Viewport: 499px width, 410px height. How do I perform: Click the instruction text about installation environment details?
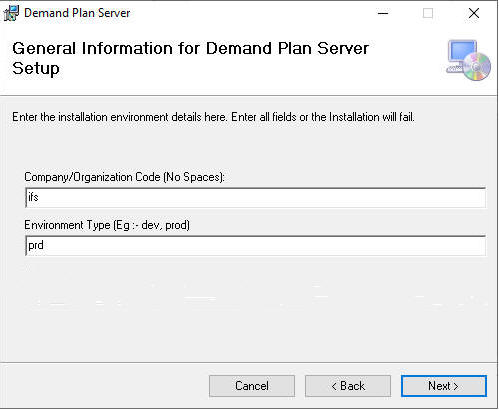pyautogui.click(x=213, y=117)
